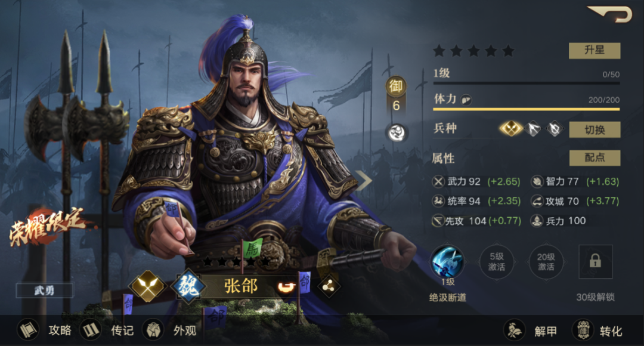Tap the white swirl icon under 御
Viewport: 644px width, 346px height.
pos(397,132)
